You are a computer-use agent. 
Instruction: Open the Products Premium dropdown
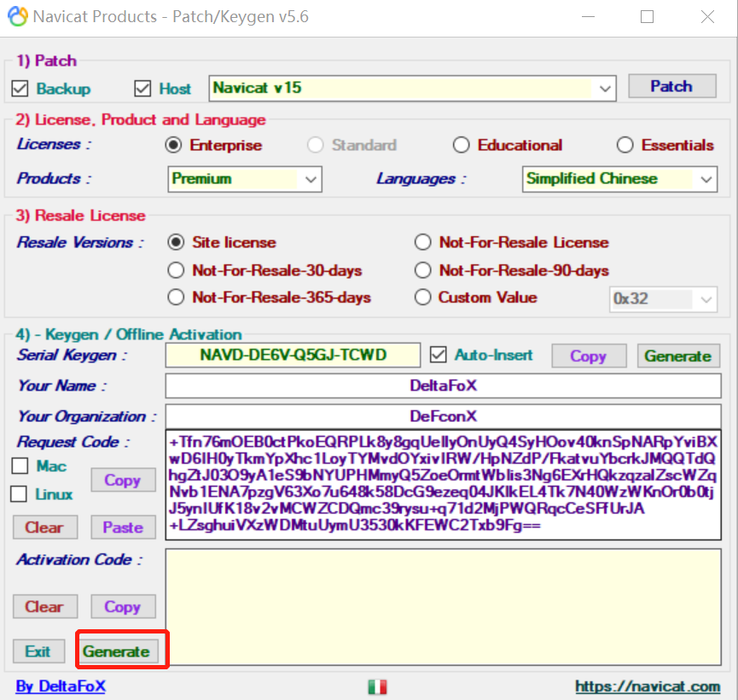point(245,179)
